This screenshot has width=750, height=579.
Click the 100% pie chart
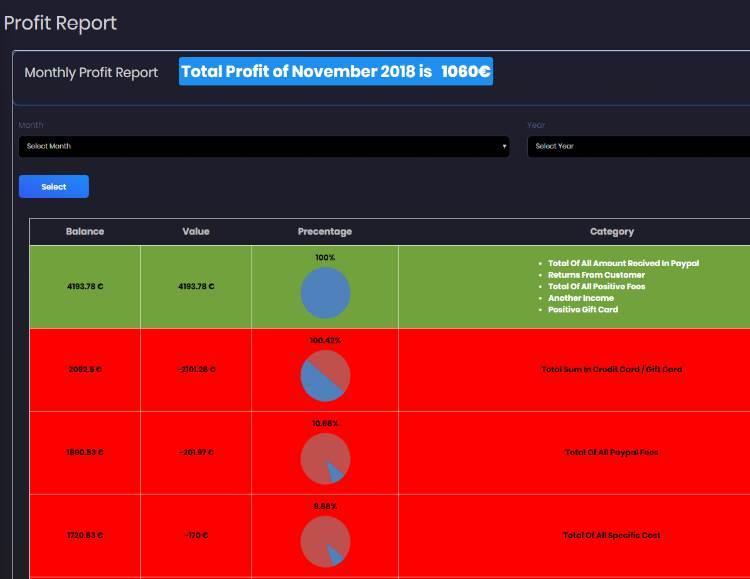325,293
